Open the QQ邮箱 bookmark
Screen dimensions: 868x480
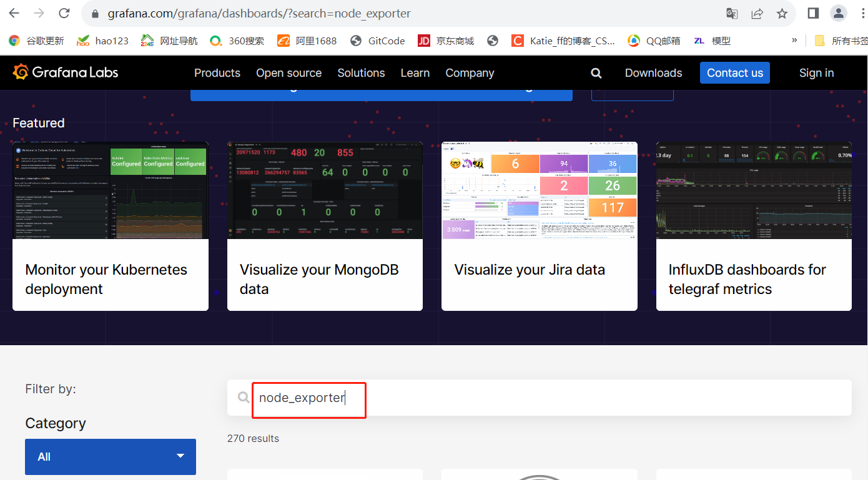(x=654, y=41)
